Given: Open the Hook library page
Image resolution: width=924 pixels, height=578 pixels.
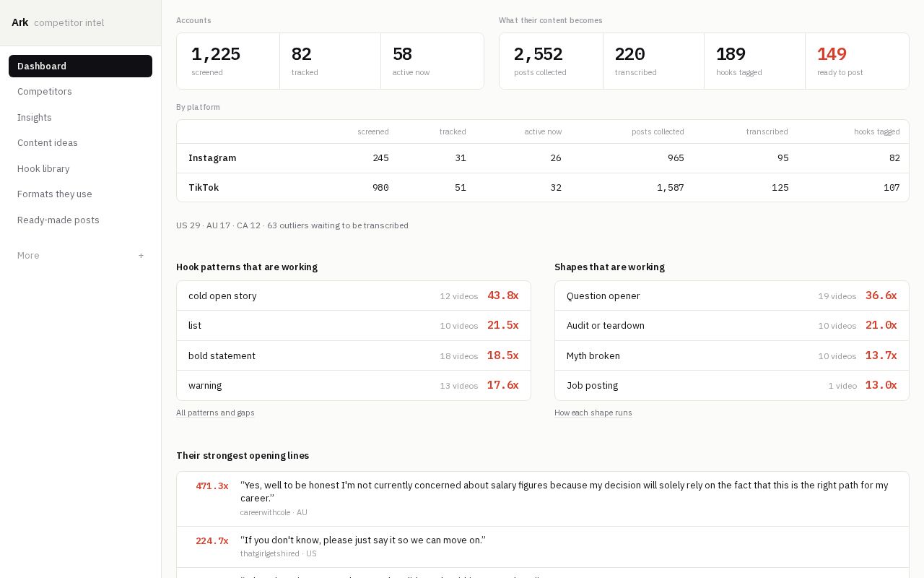Looking at the screenshot, I should pyautogui.click(x=80, y=168).
